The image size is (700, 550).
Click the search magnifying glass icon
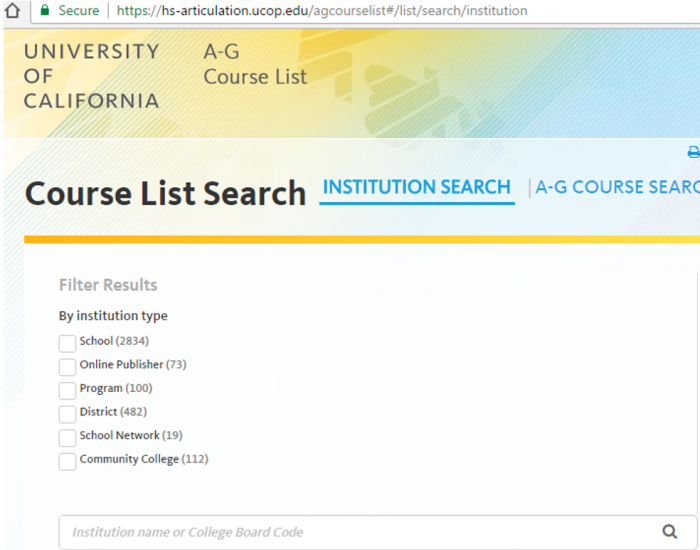[670, 532]
